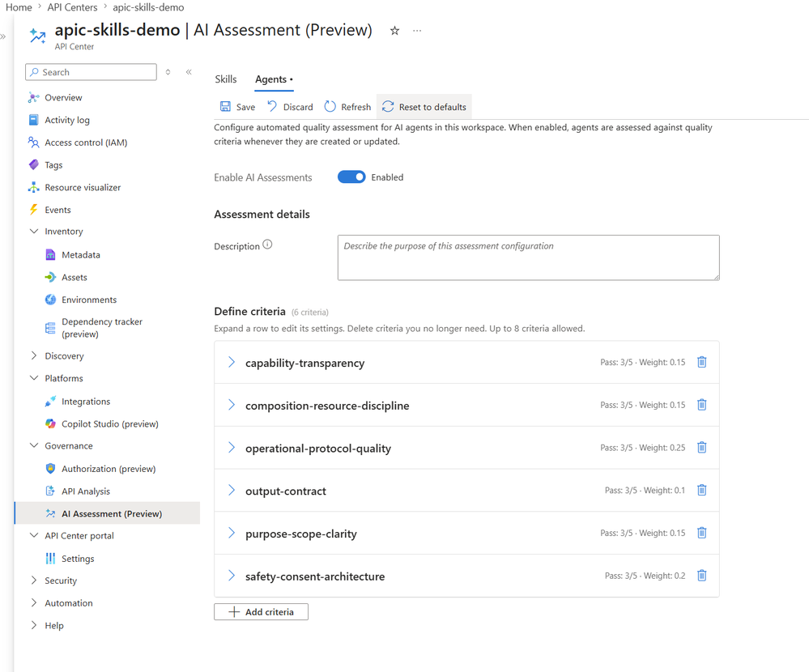Image resolution: width=809 pixels, height=672 pixels.
Task: Favorite the page with the star icon
Action: pyautogui.click(x=394, y=31)
